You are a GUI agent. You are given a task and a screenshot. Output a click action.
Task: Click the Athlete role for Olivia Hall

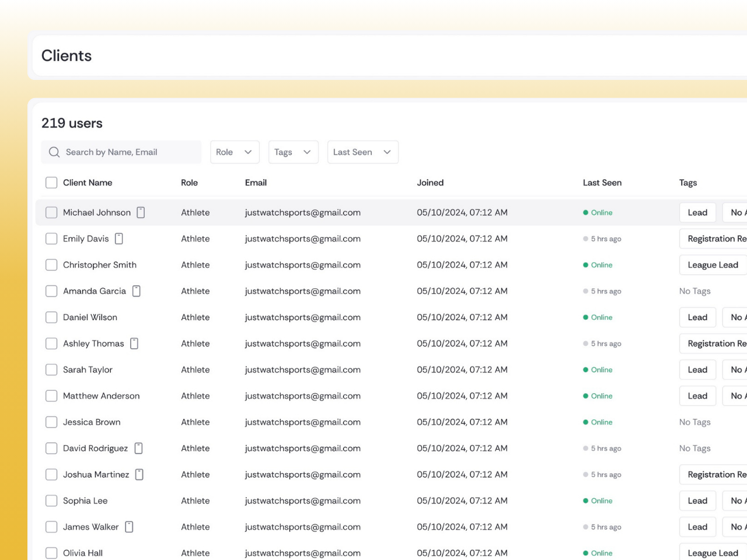(196, 553)
